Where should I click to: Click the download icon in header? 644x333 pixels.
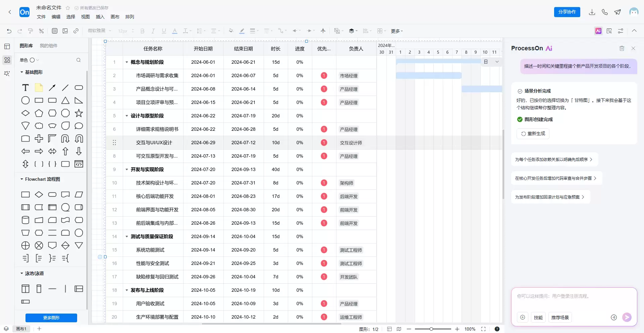[x=592, y=12]
